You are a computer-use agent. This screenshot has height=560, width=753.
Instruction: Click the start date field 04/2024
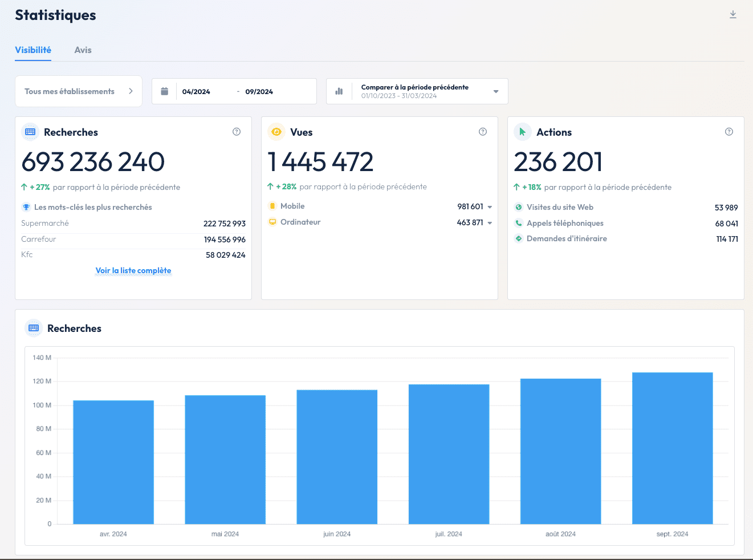(196, 91)
